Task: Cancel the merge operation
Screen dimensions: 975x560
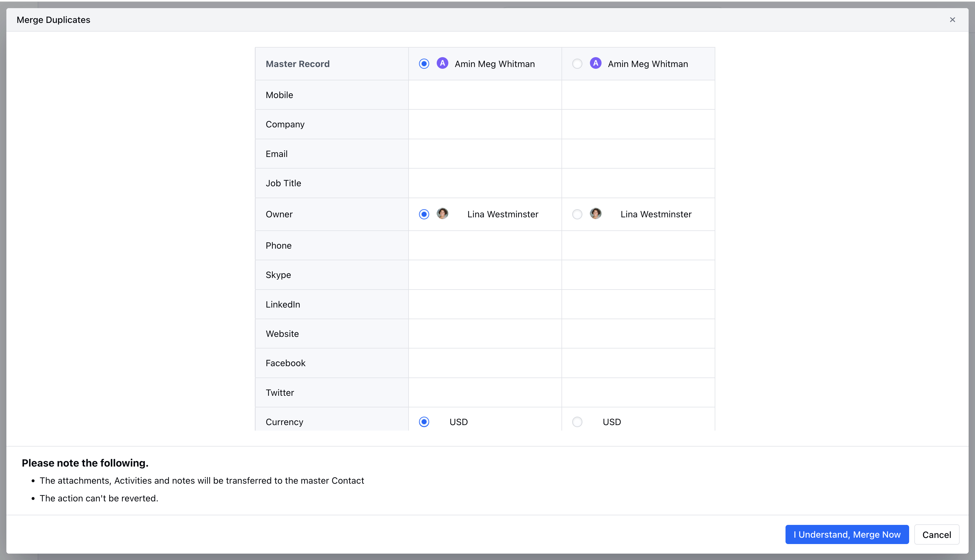Action: (936, 535)
